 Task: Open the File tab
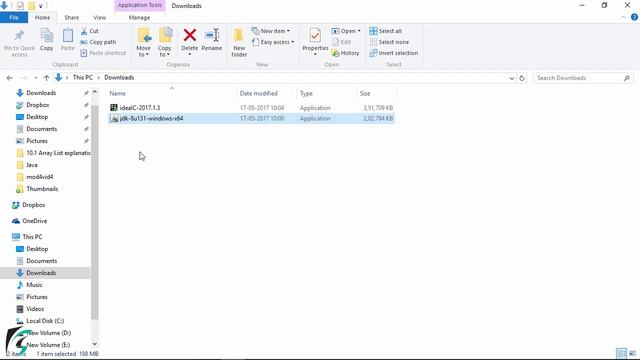point(14,18)
